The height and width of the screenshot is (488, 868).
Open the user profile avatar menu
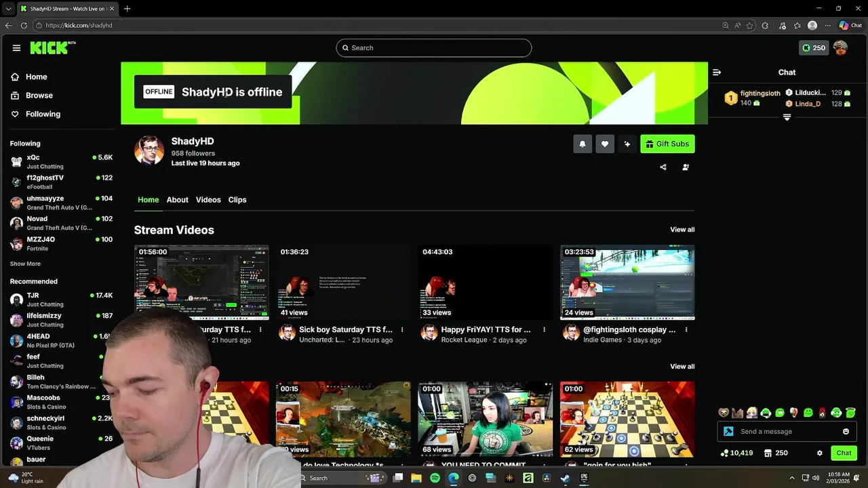click(840, 47)
